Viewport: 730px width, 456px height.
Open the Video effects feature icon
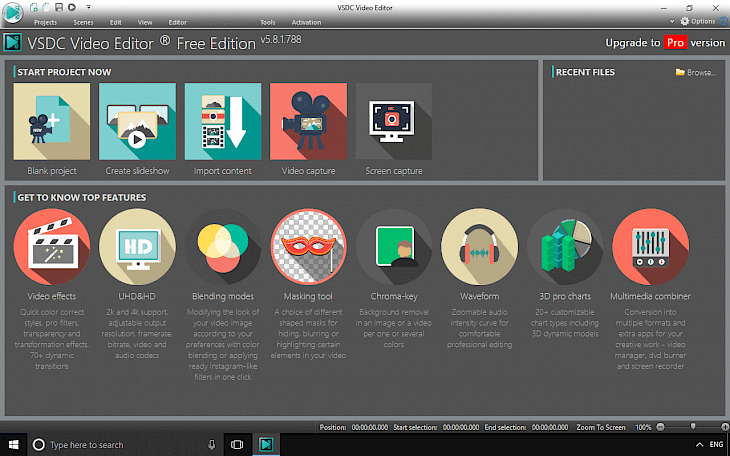[x=52, y=247]
